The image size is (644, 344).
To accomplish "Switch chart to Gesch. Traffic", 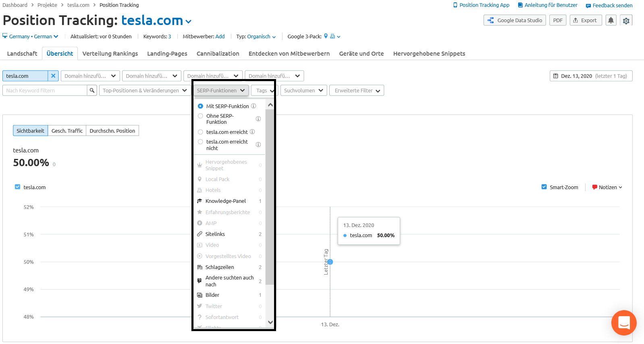I will pyautogui.click(x=67, y=131).
